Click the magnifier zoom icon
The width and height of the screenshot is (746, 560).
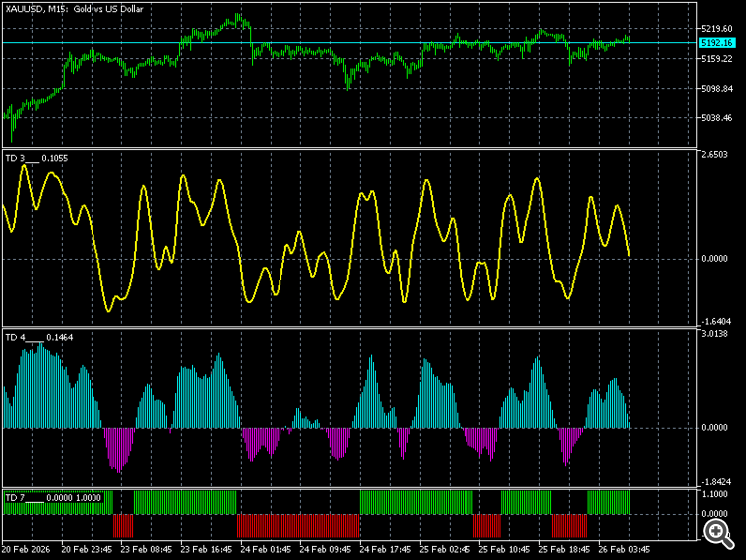pos(719,533)
